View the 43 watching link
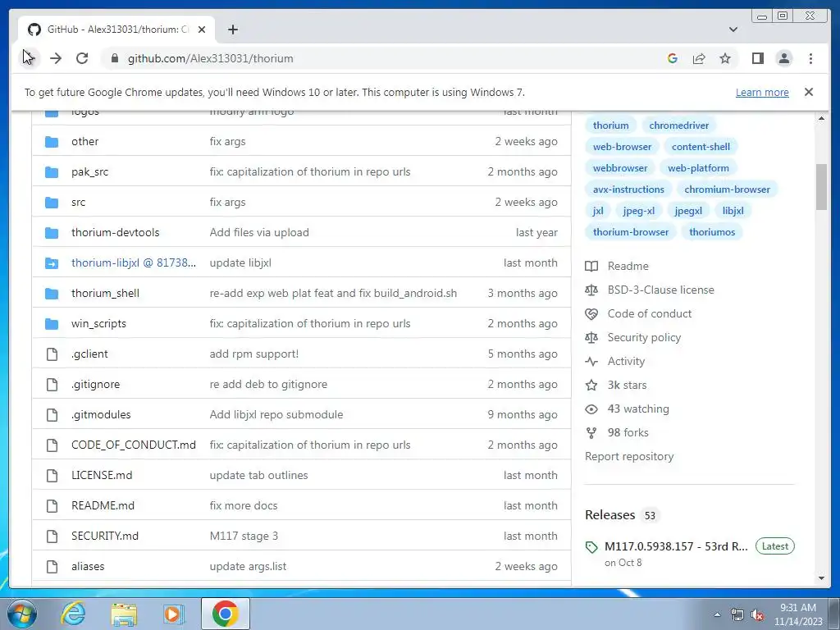The height and width of the screenshot is (630, 840). 628,409
